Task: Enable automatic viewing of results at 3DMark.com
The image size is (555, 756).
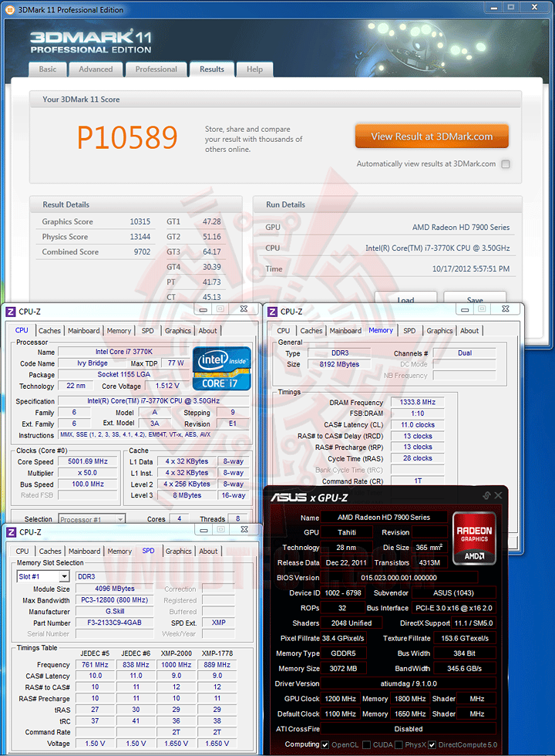Action: coord(506,164)
